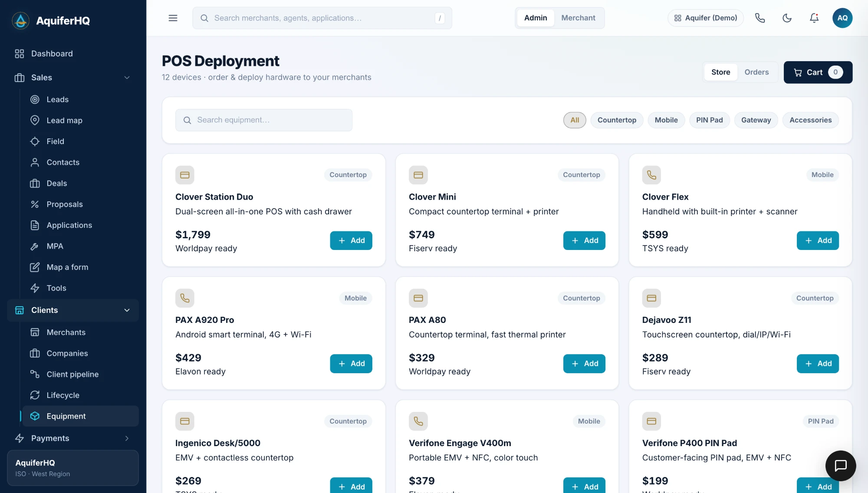
Task: Switch to the Orders tab
Action: 756,72
